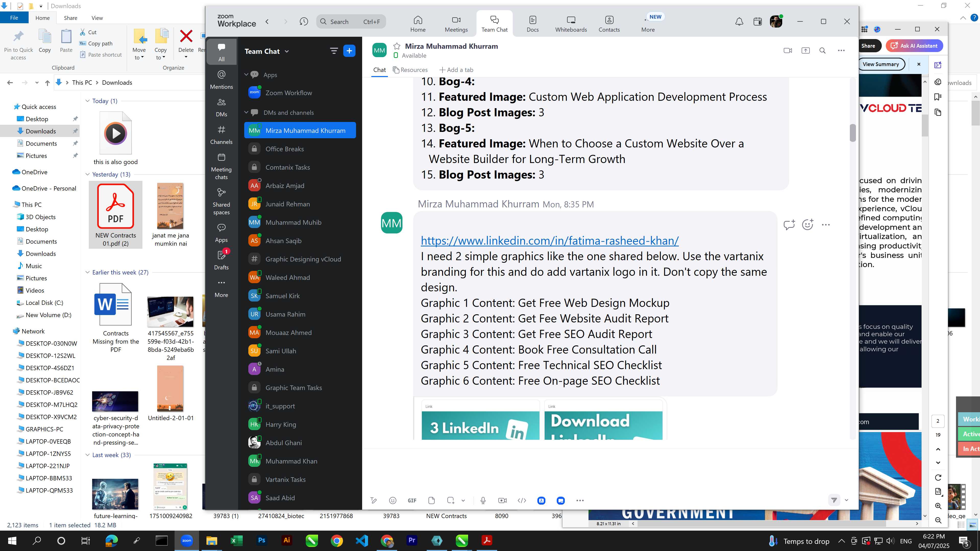
Task: Click Delete in Explorer ribbon
Action: [186, 44]
